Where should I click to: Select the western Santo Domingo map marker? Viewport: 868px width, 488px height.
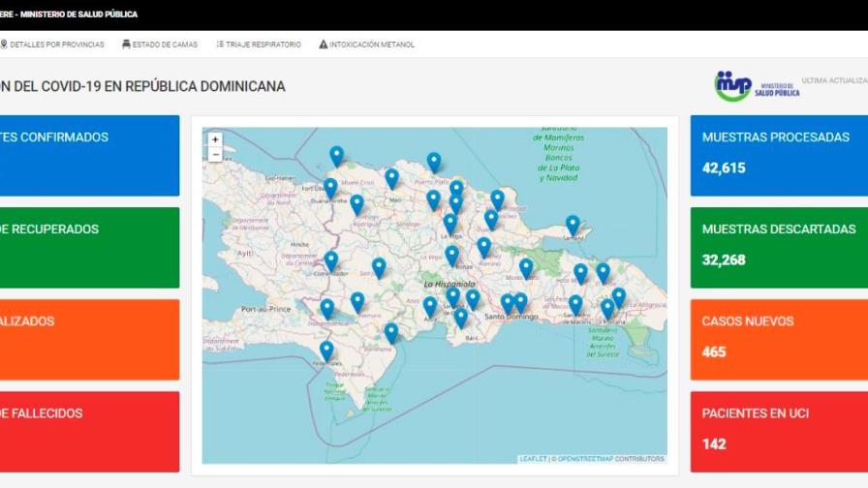[x=507, y=304]
